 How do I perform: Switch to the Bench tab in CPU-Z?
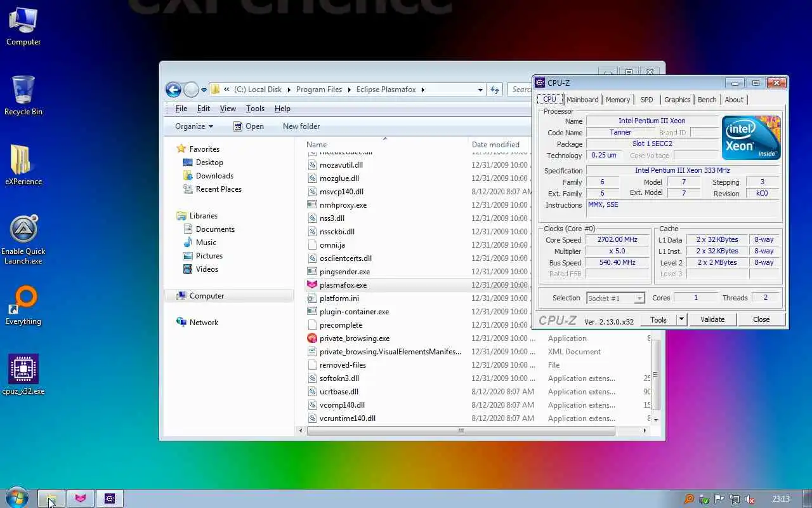point(707,100)
